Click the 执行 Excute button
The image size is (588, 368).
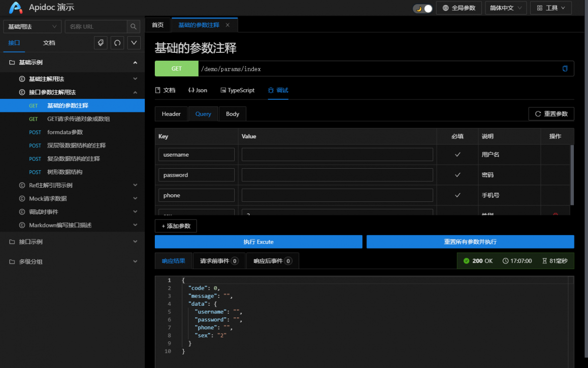(258, 241)
